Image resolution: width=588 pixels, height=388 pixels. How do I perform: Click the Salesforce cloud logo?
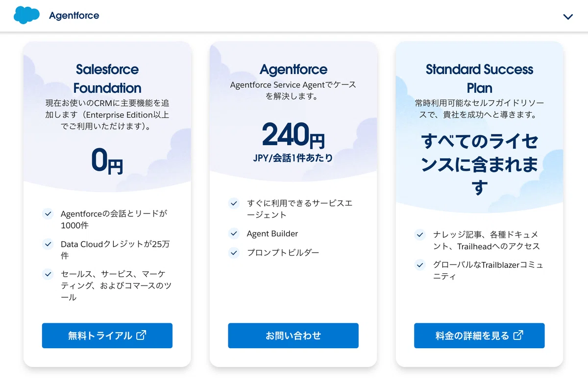[x=26, y=16]
